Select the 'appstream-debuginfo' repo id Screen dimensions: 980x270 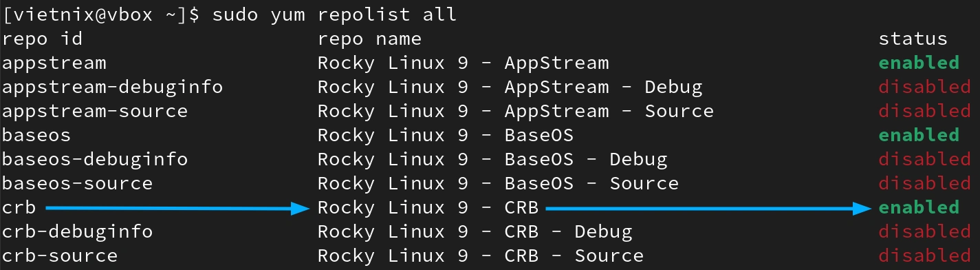click(113, 88)
